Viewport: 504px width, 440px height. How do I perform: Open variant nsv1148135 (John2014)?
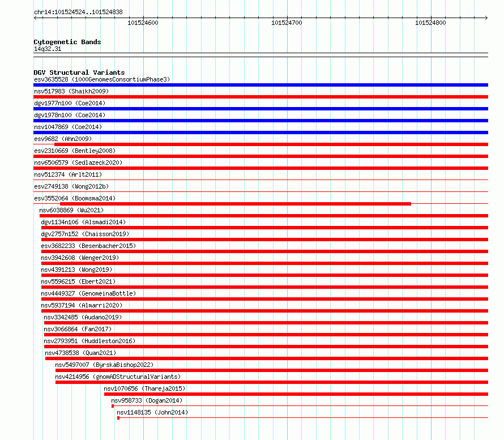pos(152,412)
